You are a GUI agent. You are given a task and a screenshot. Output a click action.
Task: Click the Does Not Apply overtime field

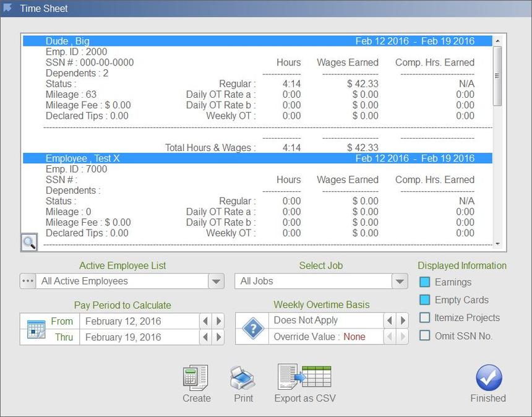(326, 320)
